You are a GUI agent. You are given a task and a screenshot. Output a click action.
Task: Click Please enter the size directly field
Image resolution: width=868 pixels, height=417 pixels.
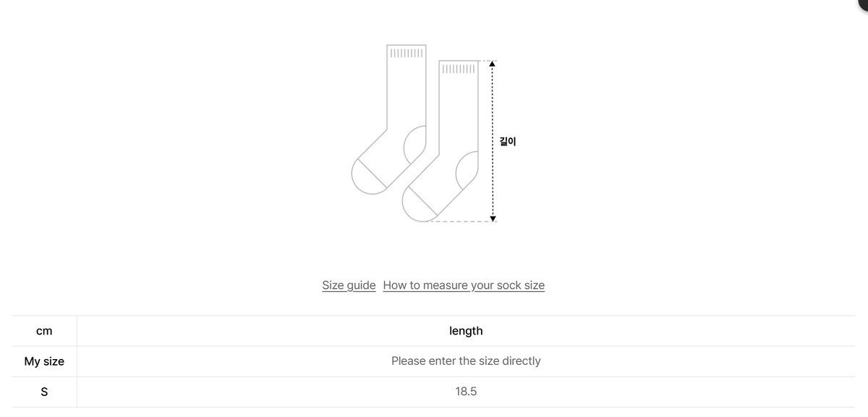(x=465, y=361)
